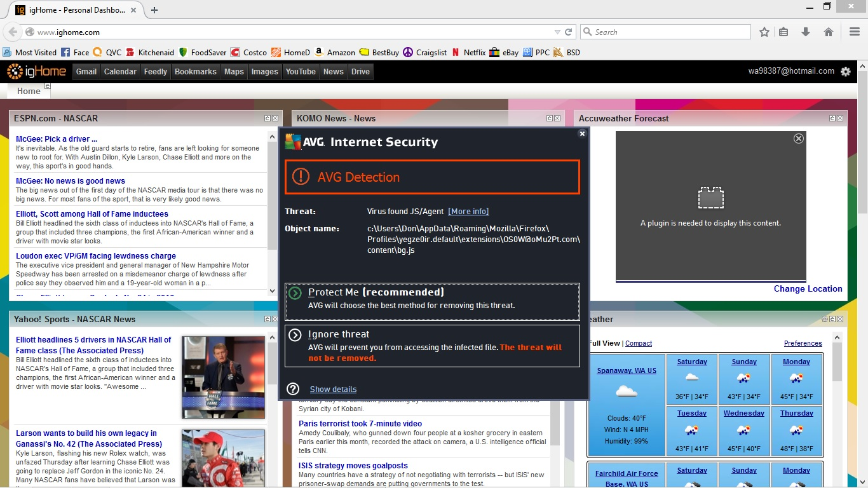Collapse the Accuweather Forecast widget

[832, 118]
